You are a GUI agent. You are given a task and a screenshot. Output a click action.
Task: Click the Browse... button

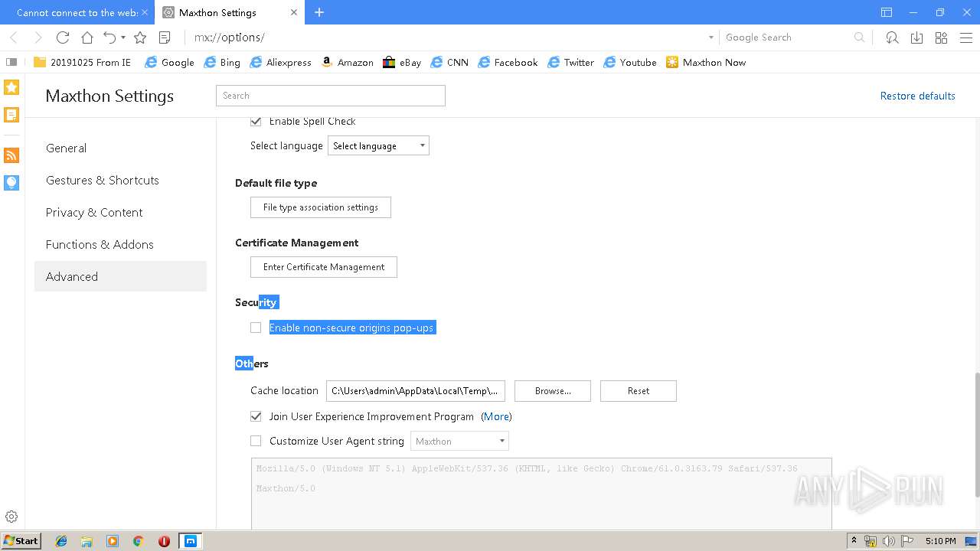pyautogui.click(x=553, y=391)
